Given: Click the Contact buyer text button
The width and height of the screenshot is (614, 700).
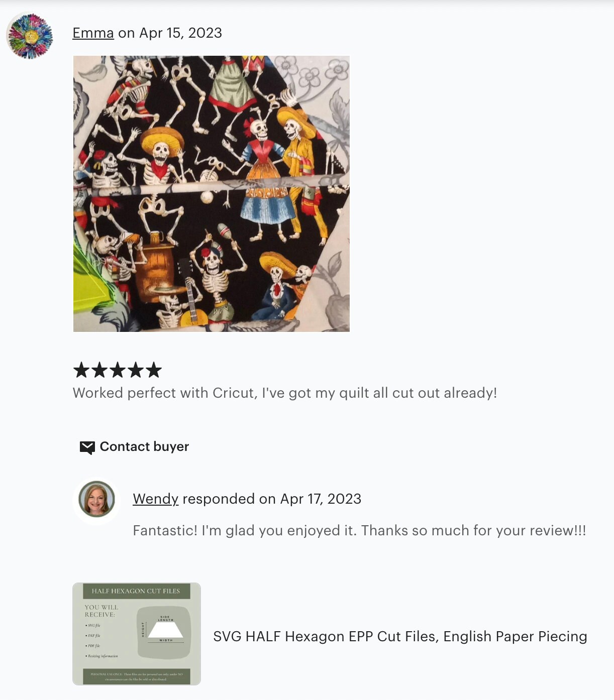Looking at the screenshot, I should (x=145, y=446).
